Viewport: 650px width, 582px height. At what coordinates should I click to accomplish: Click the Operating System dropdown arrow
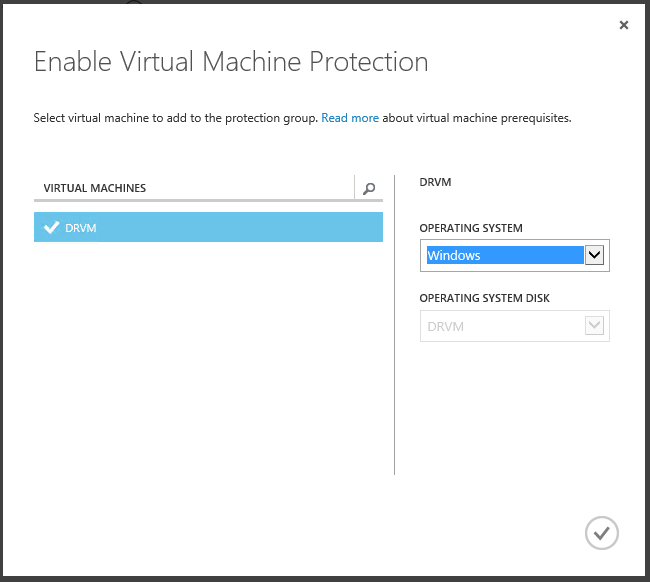[595, 255]
